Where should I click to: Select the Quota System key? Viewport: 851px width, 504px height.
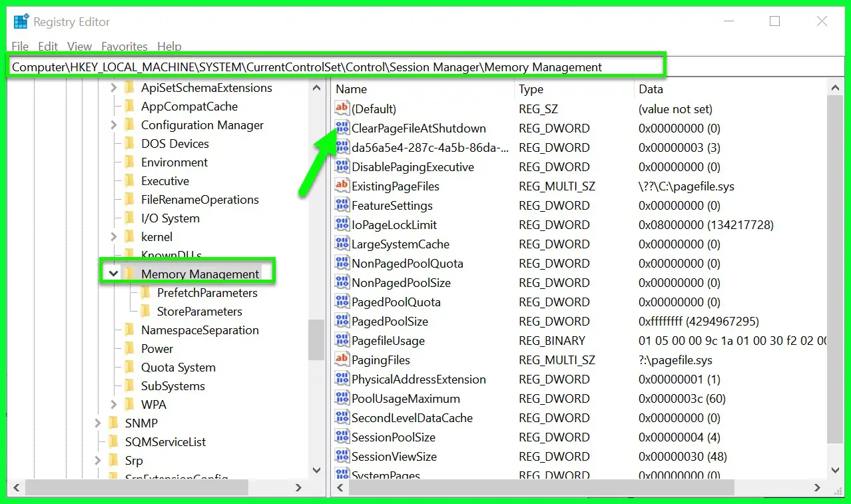coord(178,368)
